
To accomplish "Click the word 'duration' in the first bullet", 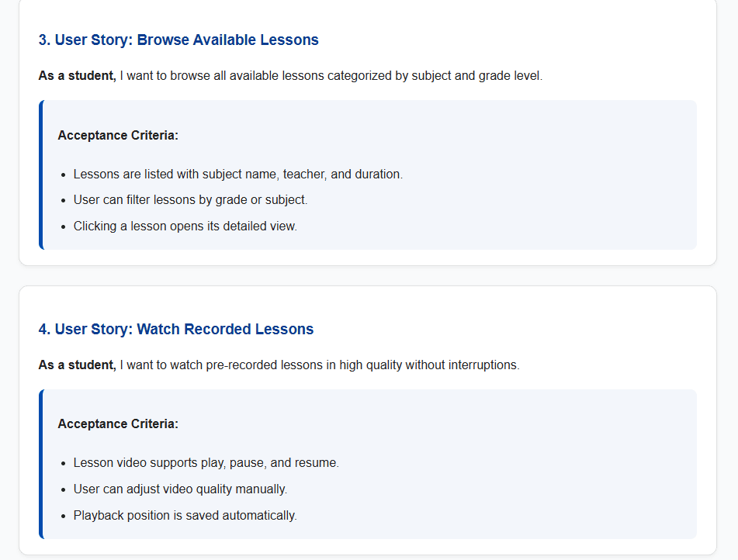I will tap(377, 175).
